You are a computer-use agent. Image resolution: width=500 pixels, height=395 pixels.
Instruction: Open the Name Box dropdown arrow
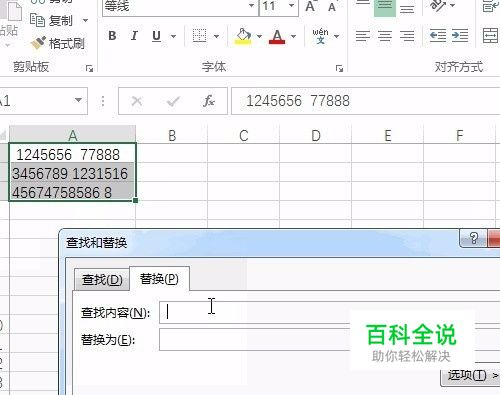(78, 100)
